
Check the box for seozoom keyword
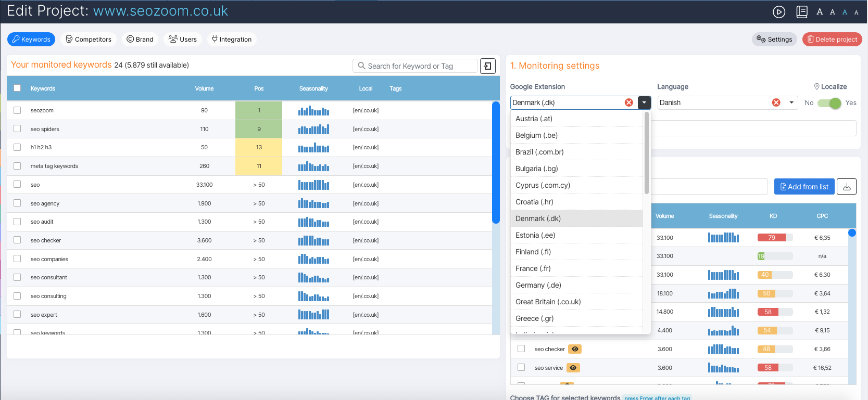(17, 110)
